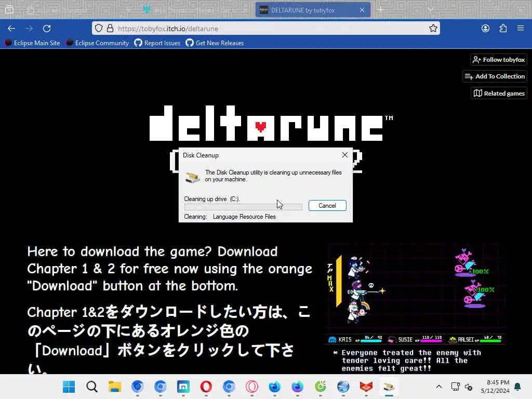Open the green browser icon on taskbar
This screenshot has height=399, width=532.
[x=320, y=387]
